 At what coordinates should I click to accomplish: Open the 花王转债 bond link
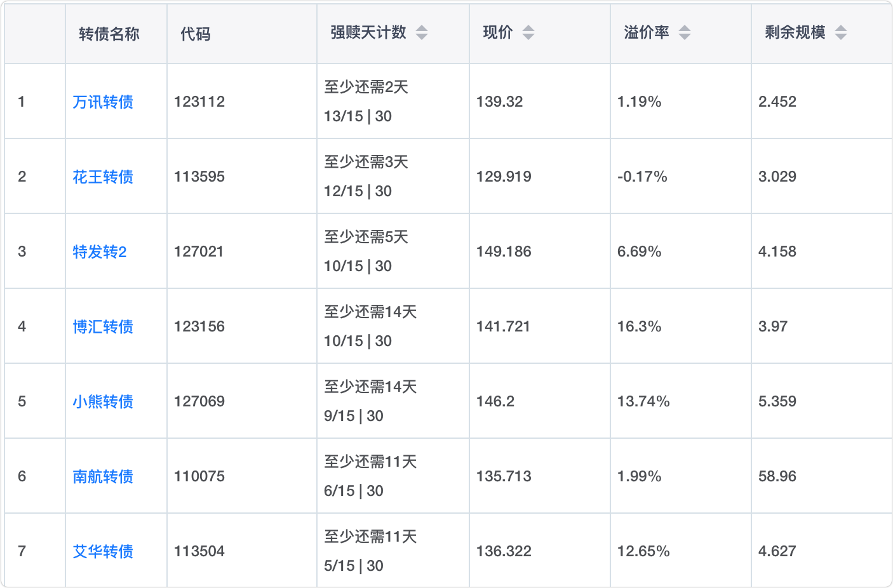103,177
